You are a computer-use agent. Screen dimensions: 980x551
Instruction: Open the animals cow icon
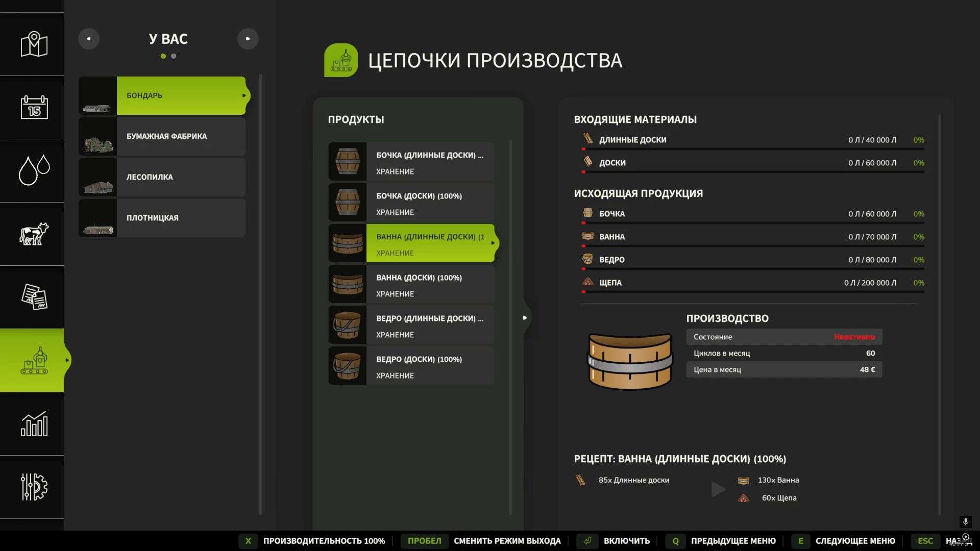34,234
